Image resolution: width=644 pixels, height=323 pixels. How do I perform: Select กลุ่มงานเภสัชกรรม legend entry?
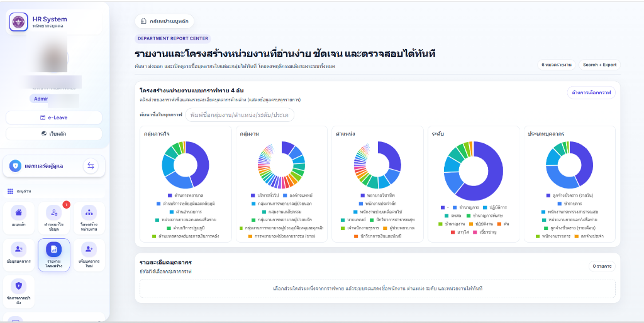(282, 212)
